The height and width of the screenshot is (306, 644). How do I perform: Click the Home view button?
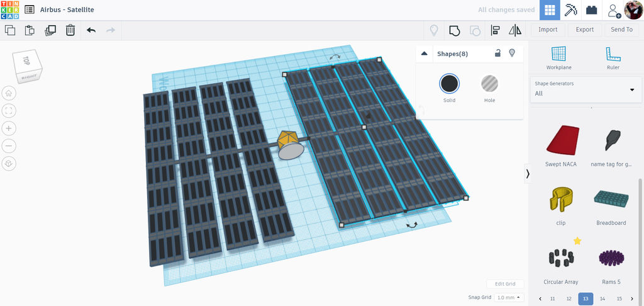point(9,93)
